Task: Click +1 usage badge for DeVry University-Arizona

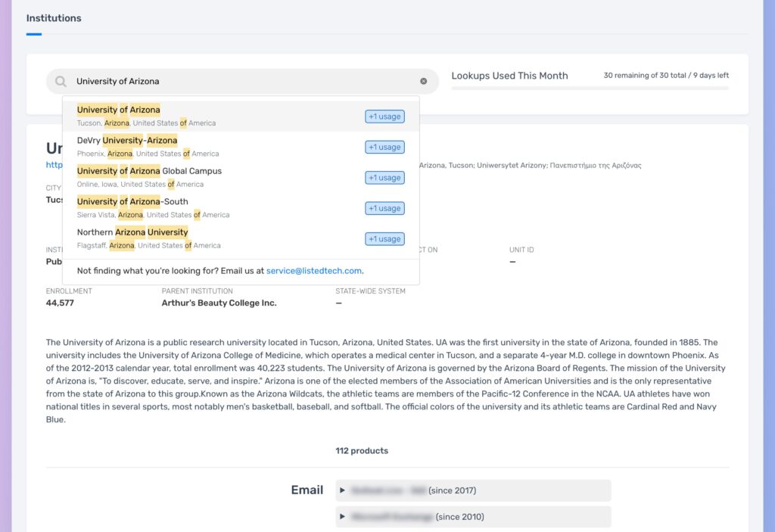Action: [384, 148]
